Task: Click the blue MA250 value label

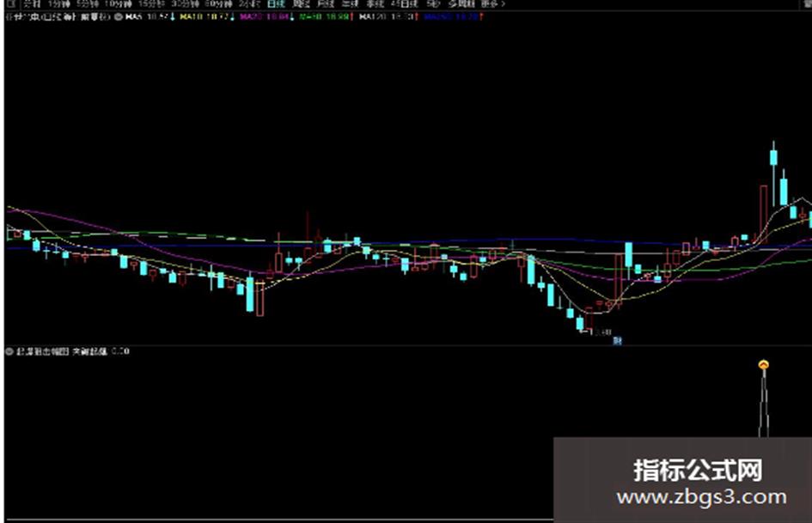Action: (x=453, y=16)
